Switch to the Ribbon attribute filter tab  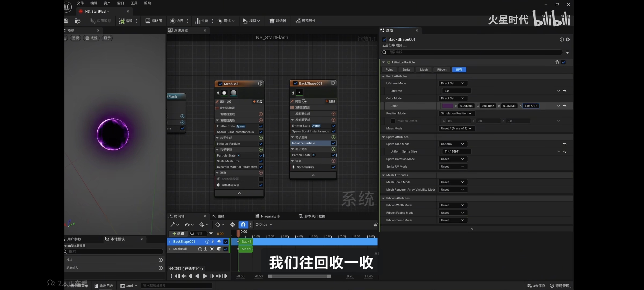442,70
